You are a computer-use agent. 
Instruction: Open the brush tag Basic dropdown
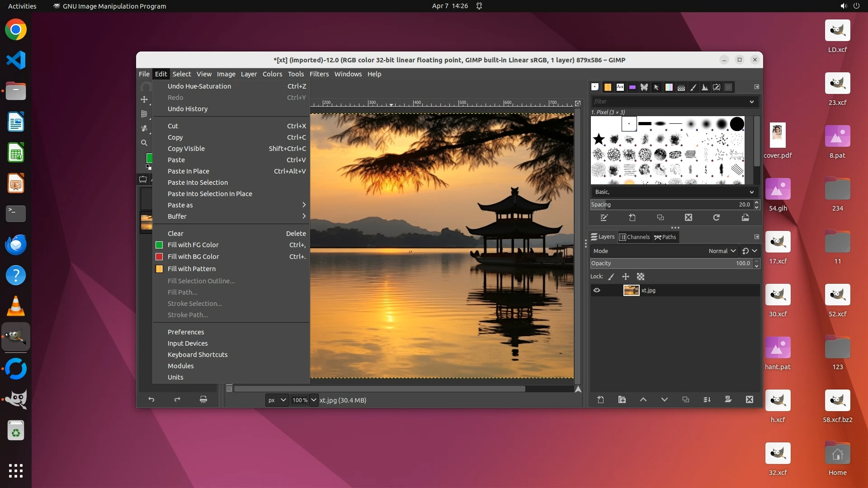pyautogui.click(x=674, y=192)
